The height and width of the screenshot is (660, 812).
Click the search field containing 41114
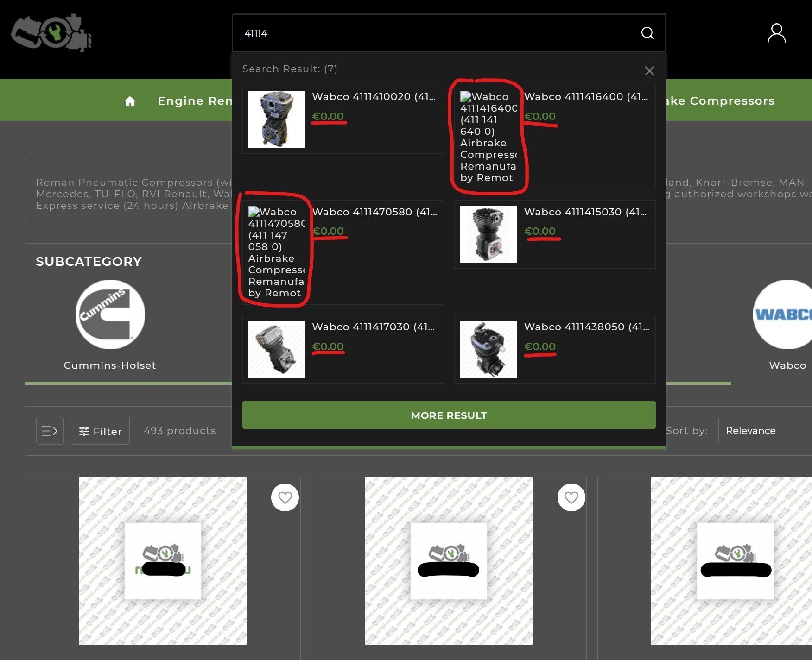point(449,33)
